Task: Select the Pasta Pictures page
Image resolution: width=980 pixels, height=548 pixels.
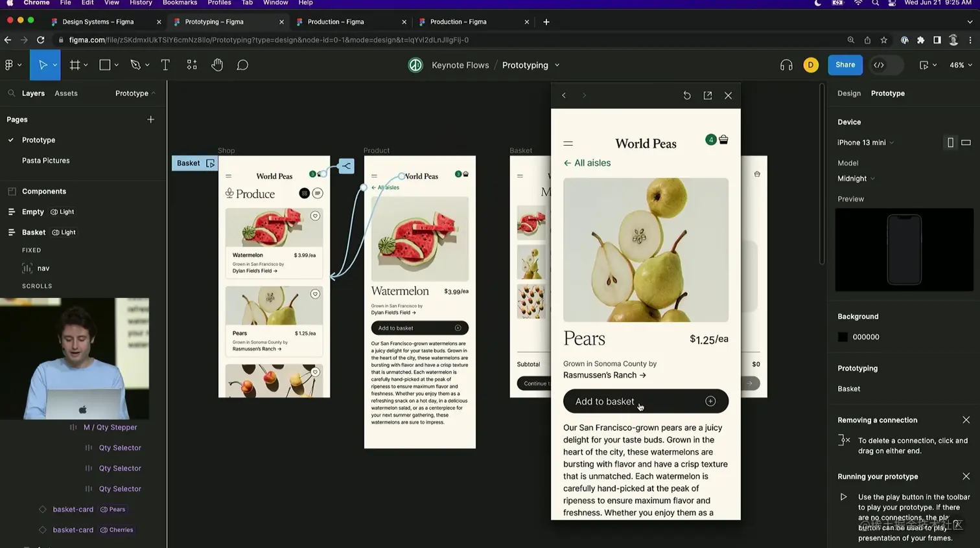Action: [x=46, y=161]
